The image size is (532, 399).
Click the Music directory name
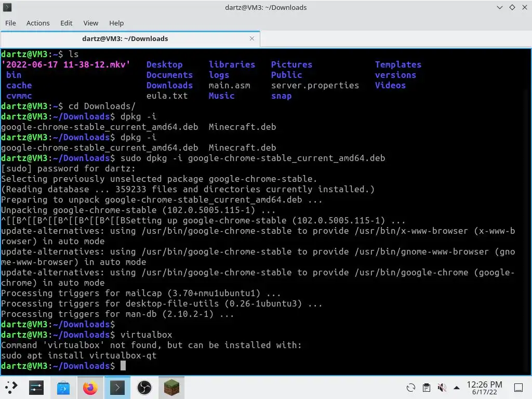[221, 96]
